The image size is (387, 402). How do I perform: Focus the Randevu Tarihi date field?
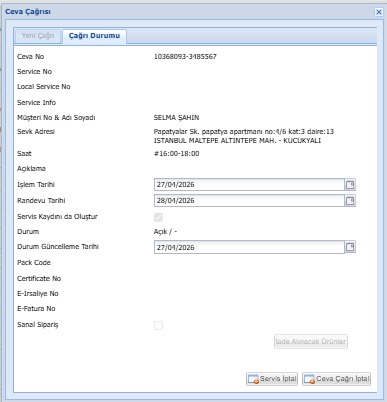pos(249,201)
